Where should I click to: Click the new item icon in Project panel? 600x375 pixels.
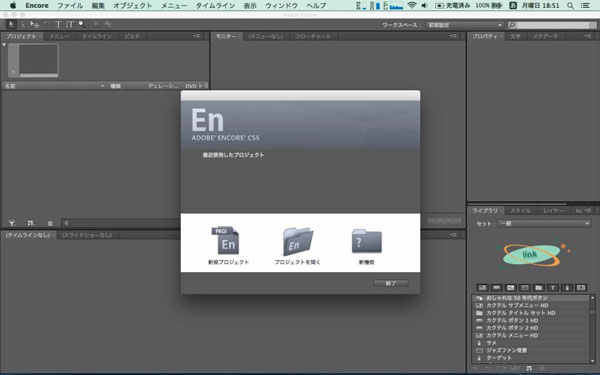(31, 223)
